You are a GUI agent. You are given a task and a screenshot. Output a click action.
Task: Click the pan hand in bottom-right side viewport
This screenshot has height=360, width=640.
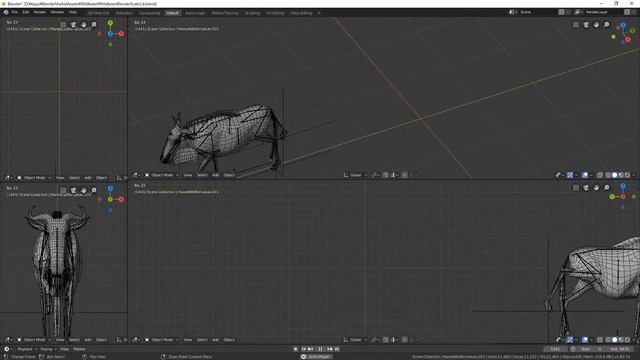pos(596,188)
